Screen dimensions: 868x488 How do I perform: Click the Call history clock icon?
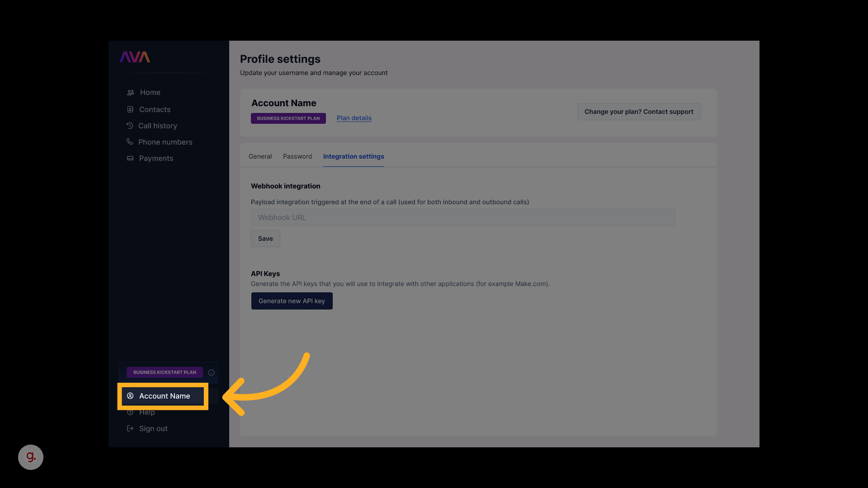tap(130, 126)
